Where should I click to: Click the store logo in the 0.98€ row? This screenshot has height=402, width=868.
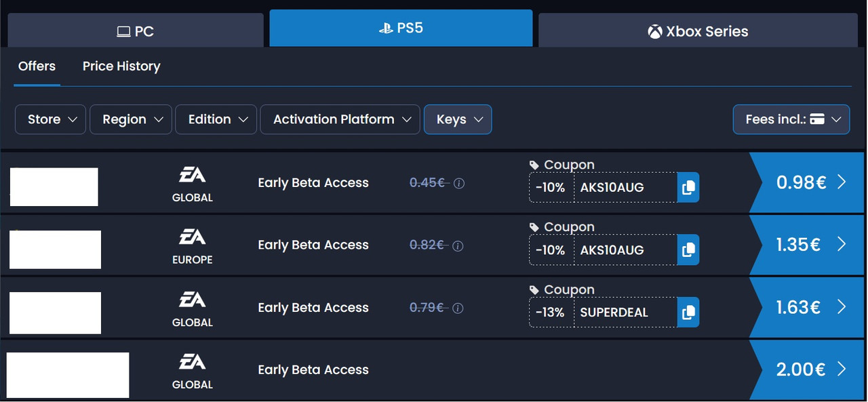pos(54,187)
